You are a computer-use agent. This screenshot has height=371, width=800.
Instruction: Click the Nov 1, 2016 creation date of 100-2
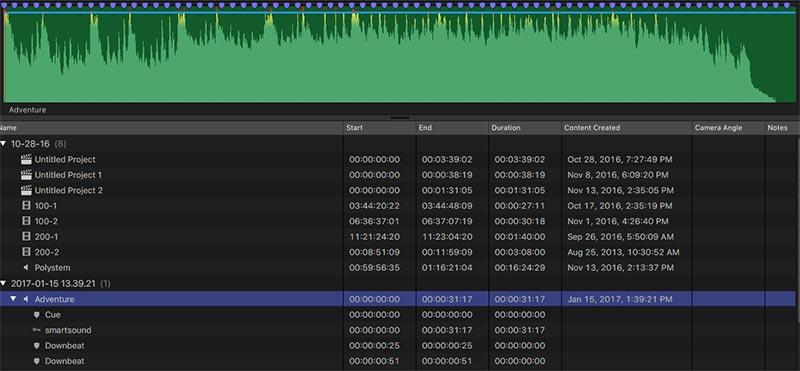tap(617, 221)
